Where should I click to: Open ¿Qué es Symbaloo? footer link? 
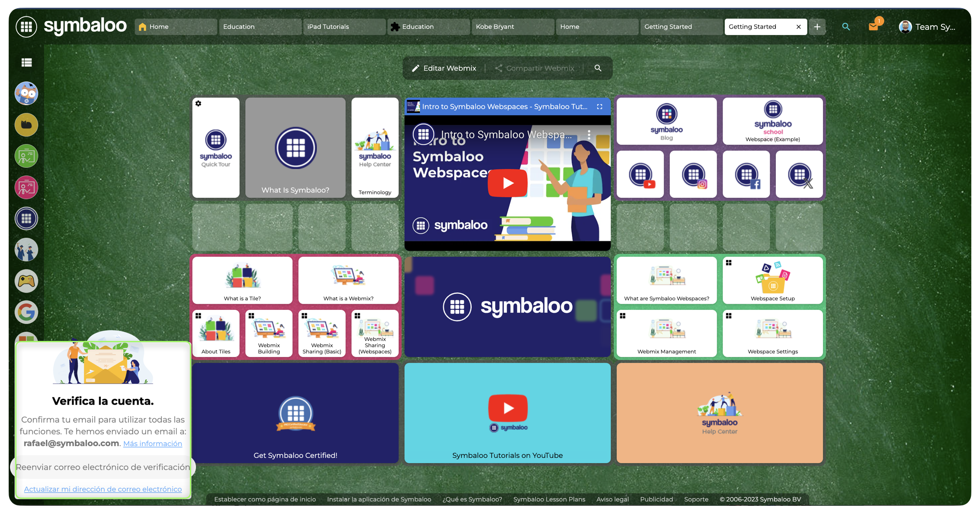472,499
